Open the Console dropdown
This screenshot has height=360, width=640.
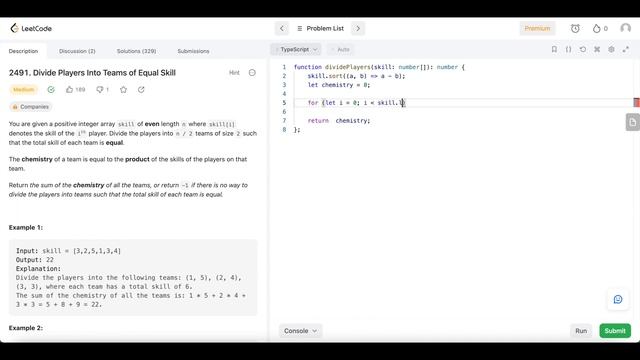pyautogui.click(x=300, y=331)
